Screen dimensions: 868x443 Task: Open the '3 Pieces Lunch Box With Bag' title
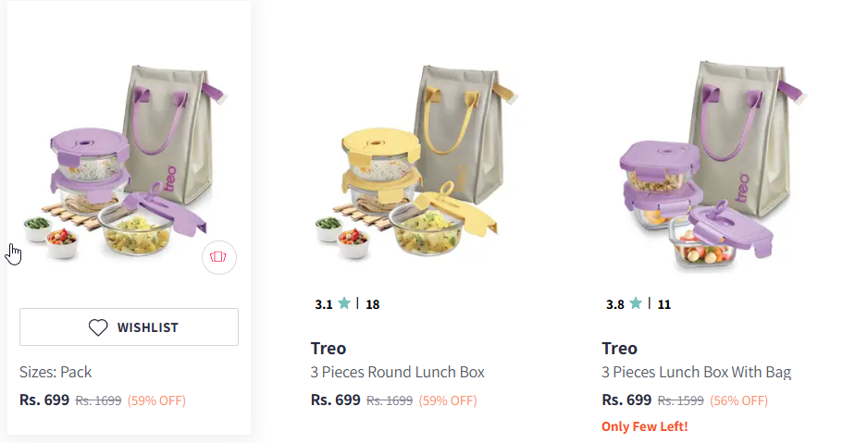(696, 373)
